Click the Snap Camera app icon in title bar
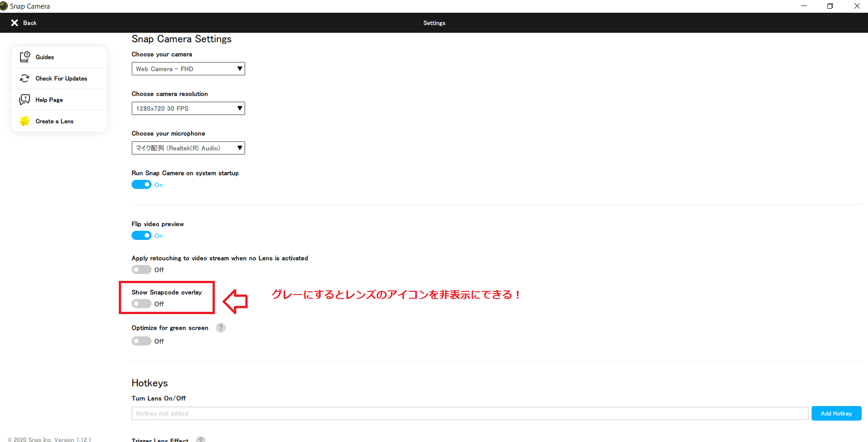 [x=4, y=6]
